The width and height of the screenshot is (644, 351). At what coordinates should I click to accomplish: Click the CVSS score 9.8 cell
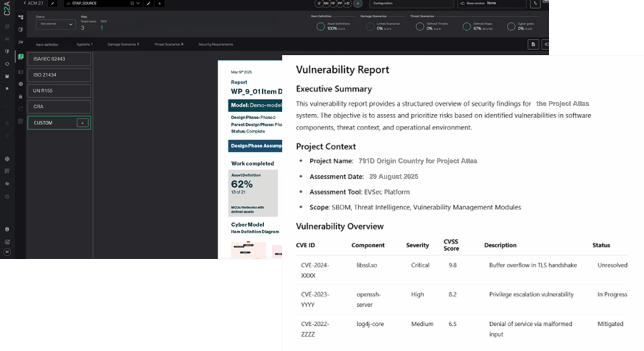point(453,265)
